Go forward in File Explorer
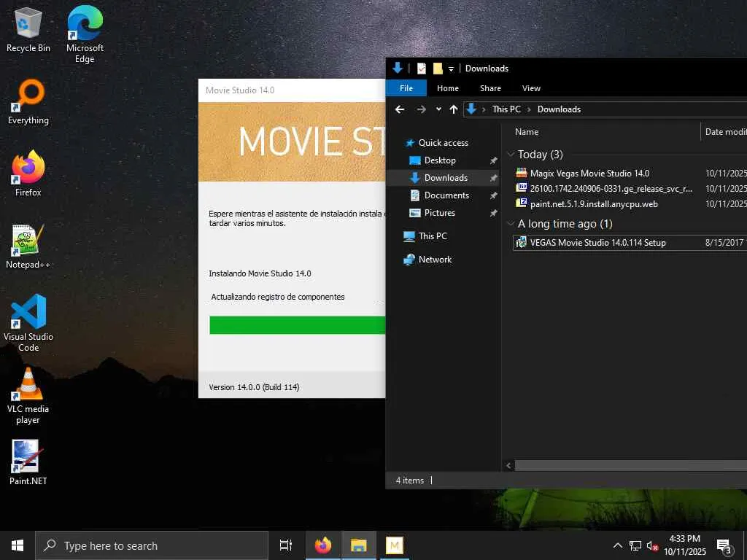The image size is (747, 560). (421, 109)
